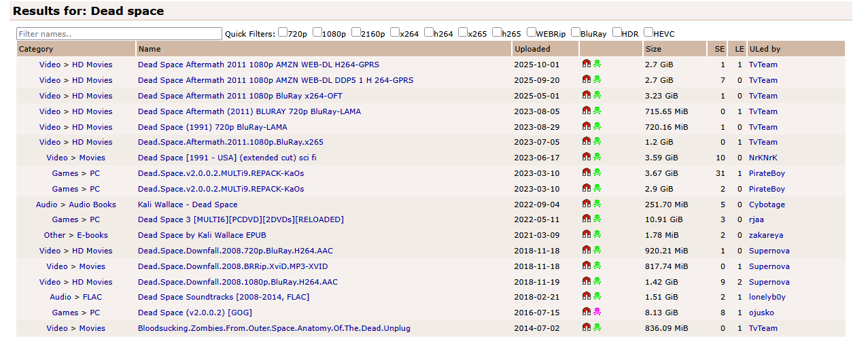The height and width of the screenshot is (337, 868).
Task: Click magnet icon for Dead Space Soundtracks FLAC
Action: pyautogui.click(x=586, y=296)
